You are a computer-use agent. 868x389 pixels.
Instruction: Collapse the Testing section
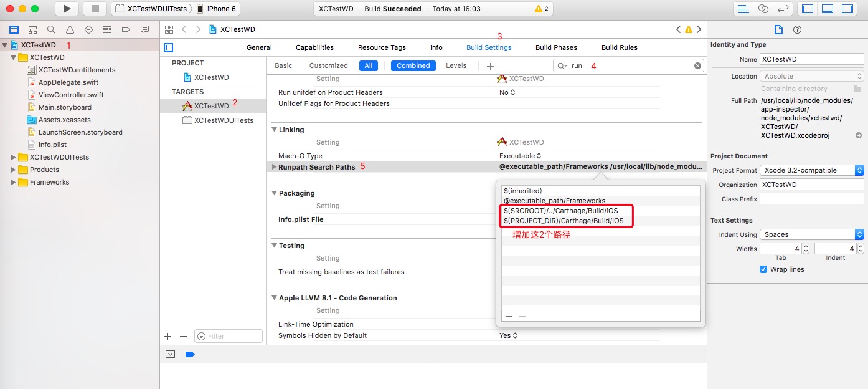click(274, 246)
